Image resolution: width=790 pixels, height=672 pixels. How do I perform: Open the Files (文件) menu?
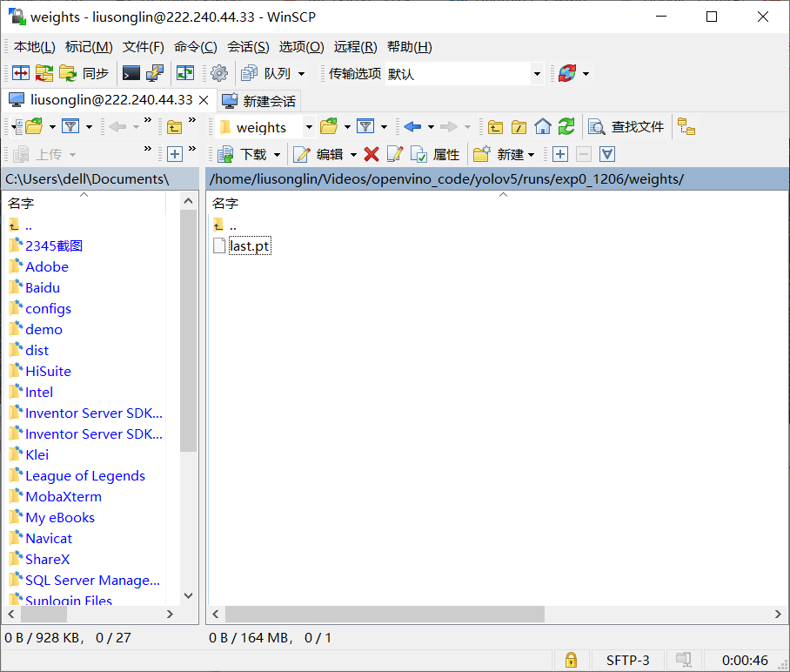click(x=143, y=47)
